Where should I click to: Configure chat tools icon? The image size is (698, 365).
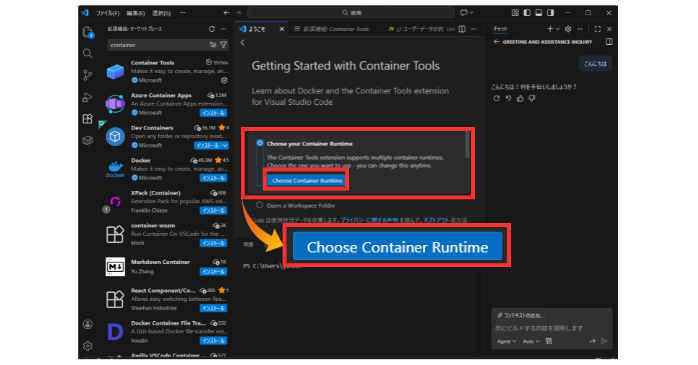pos(549,341)
